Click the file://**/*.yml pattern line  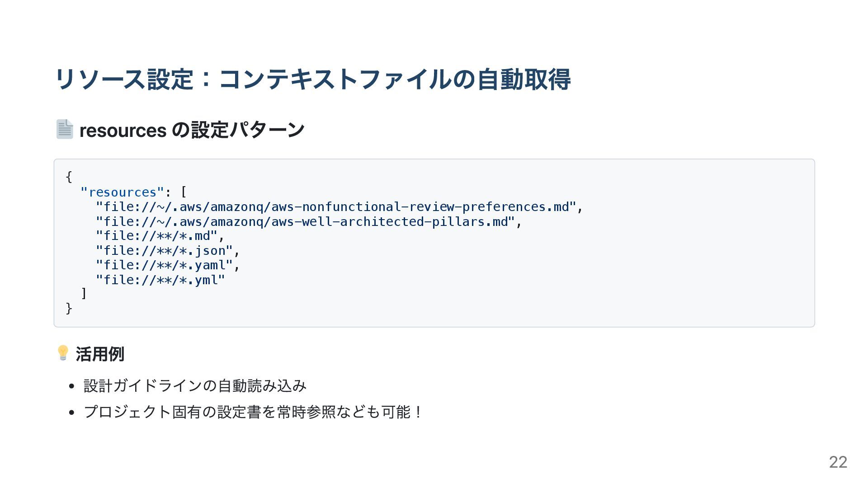point(160,280)
